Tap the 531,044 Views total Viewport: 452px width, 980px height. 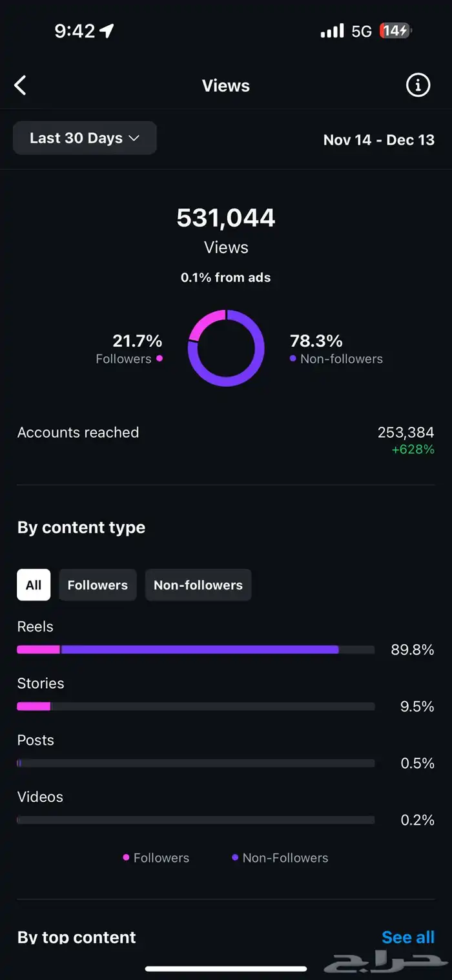(x=226, y=229)
